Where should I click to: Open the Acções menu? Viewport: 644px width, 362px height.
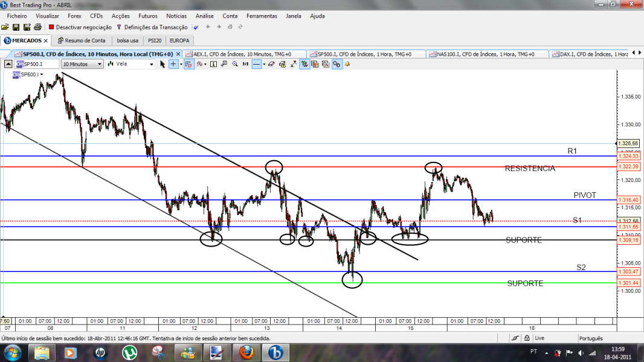[x=121, y=16]
